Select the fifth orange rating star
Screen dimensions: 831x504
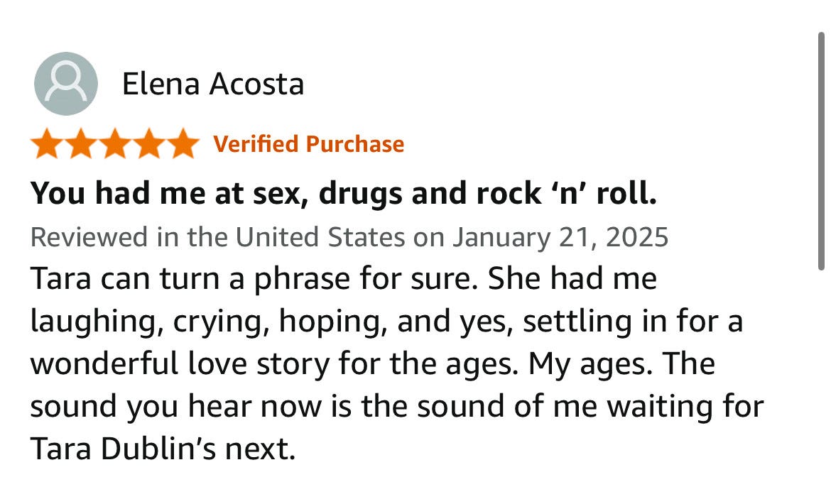point(183,144)
